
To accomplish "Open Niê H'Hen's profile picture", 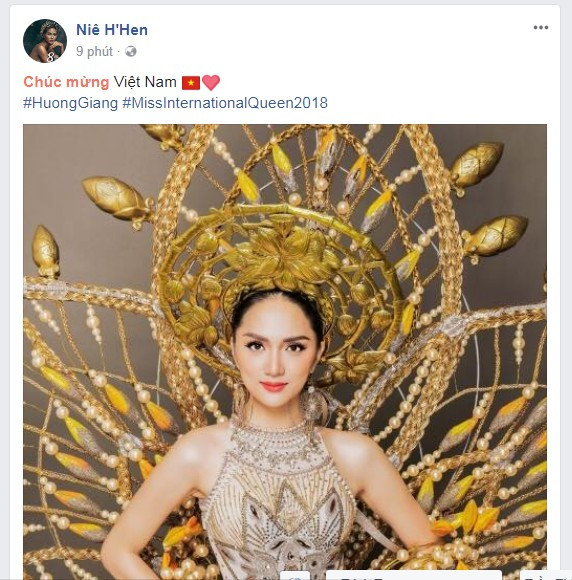I will [45, 41].
